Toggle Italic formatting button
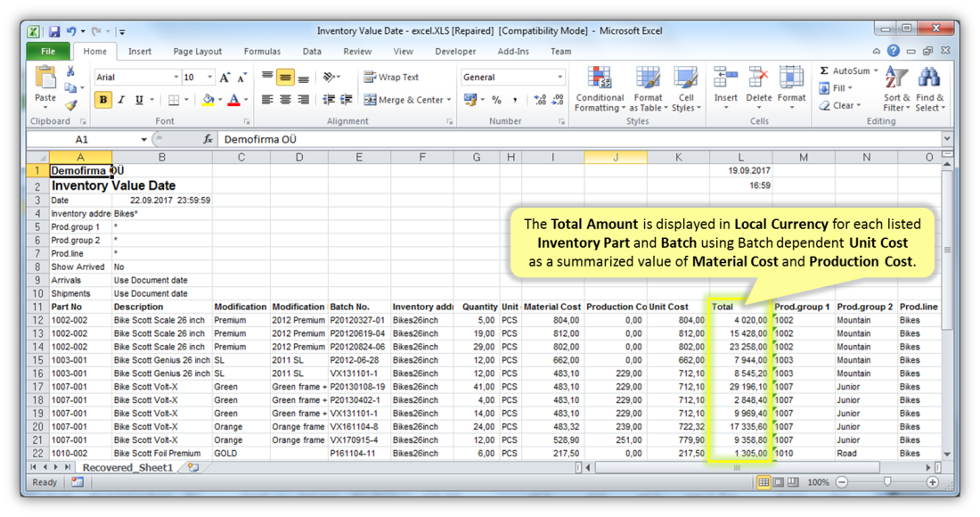Screen dimensions: 980x517 [121, 100]
